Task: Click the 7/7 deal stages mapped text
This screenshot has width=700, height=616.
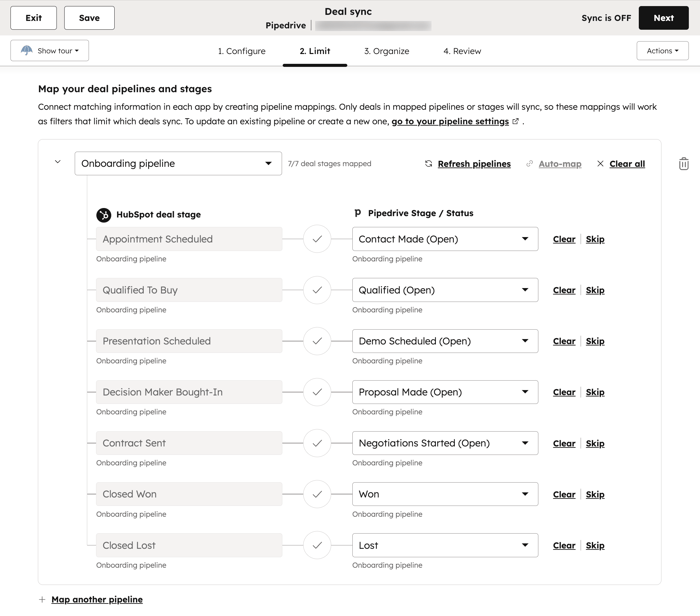Action: pyautogui.click(x=329, y=164)
